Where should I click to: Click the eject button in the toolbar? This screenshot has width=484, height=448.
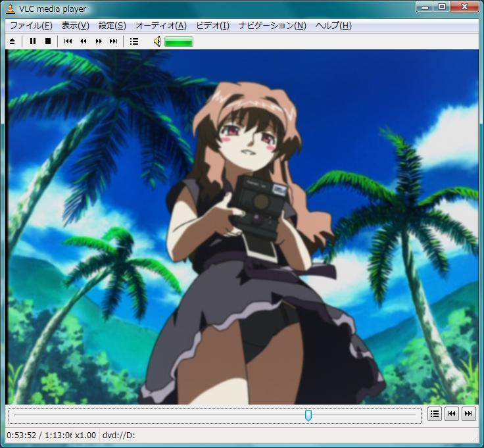[x=12, y=41]
